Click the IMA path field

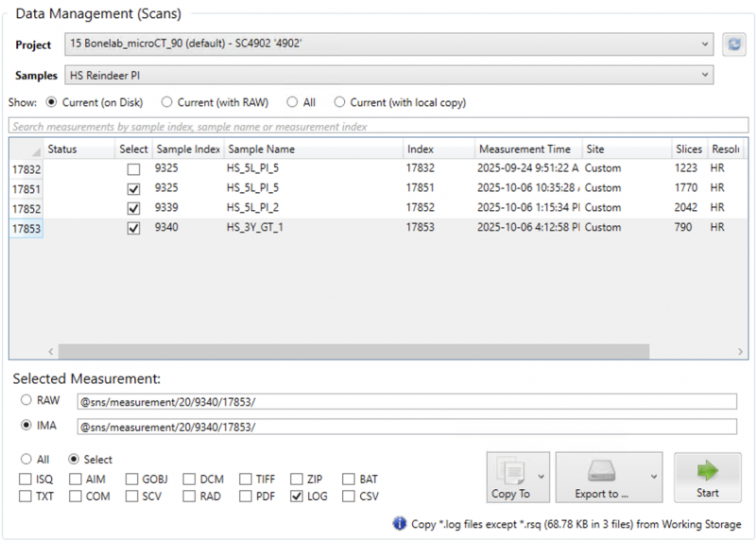click(407, 427)
